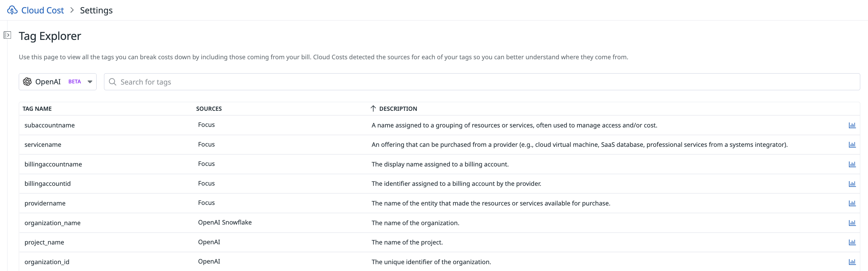
Task: Click the Search for tags input field
Action: pyautogui.click(x=269, y=82)
